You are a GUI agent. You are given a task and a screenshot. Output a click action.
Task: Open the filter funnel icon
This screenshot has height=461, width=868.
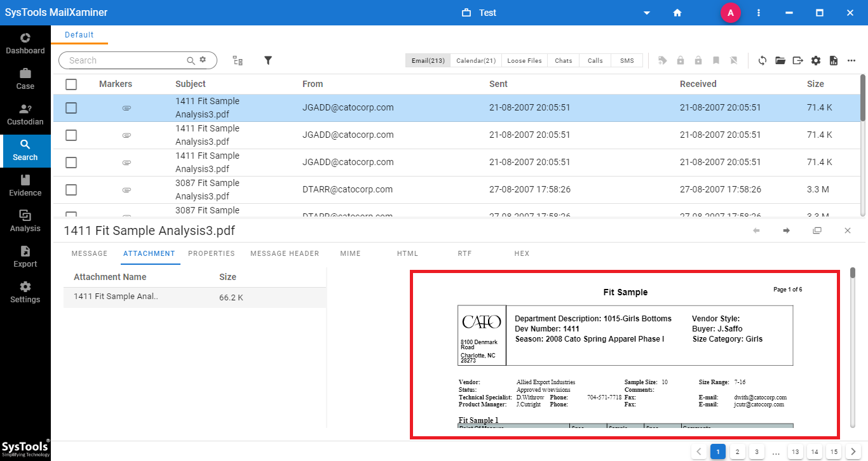[268, 60]
